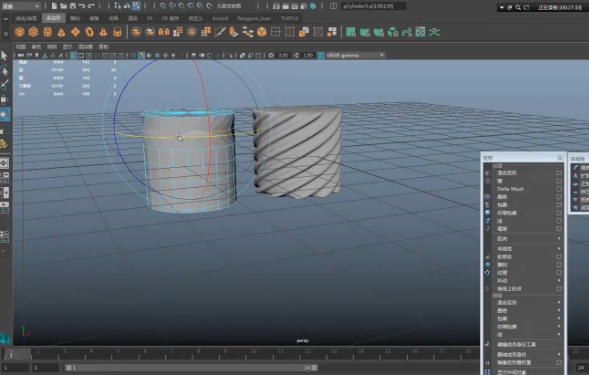Click the gamma value field showing 1.00
The image size is (589, 375).
[x=308, y=55]
